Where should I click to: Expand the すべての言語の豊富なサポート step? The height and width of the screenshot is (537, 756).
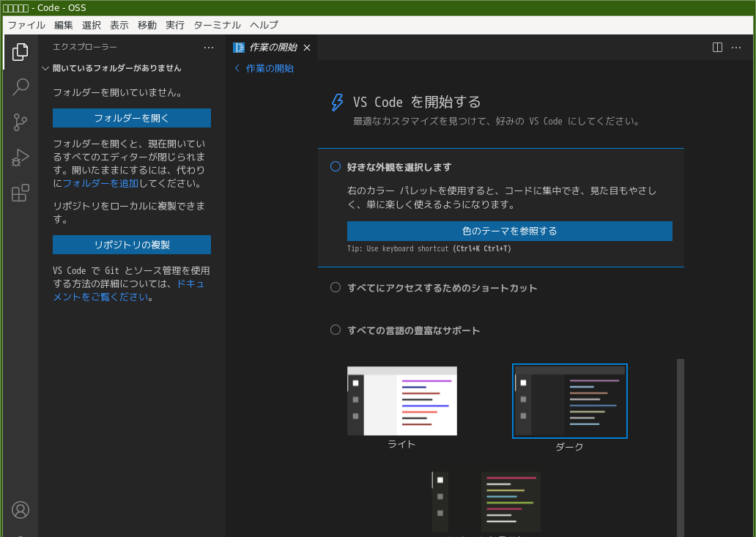tap(414, 330)
